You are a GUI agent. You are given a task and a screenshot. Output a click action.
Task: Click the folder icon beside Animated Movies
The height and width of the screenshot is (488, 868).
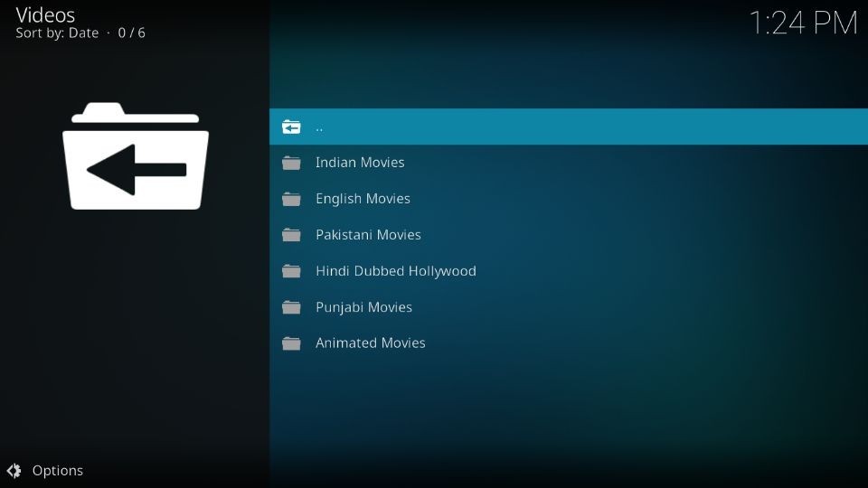click(291, 343)
